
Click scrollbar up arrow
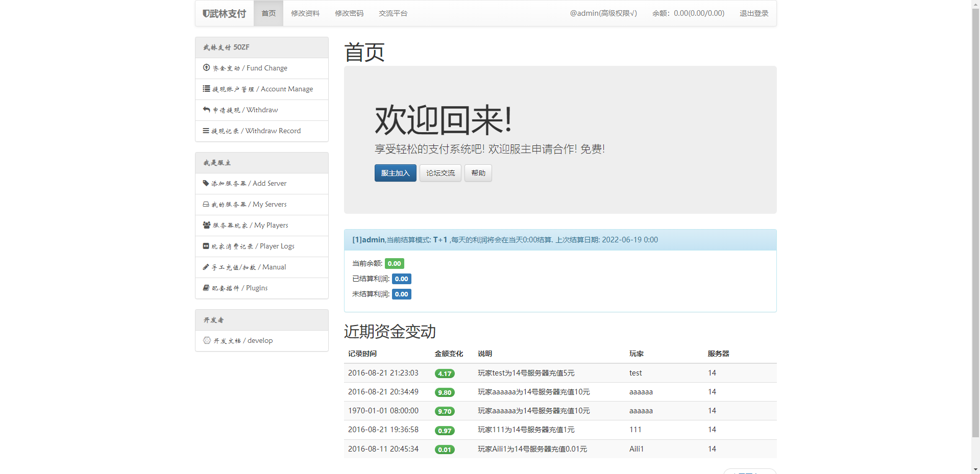[x=975, y=4]
